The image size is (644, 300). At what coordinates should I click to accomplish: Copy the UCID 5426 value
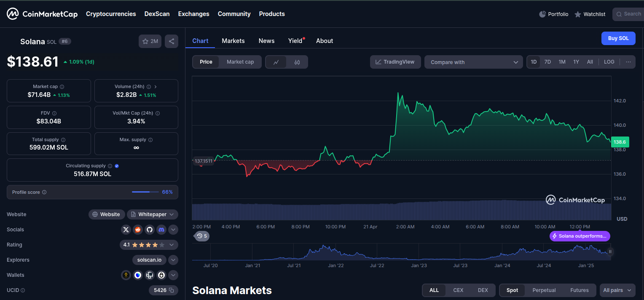point(172,290)
